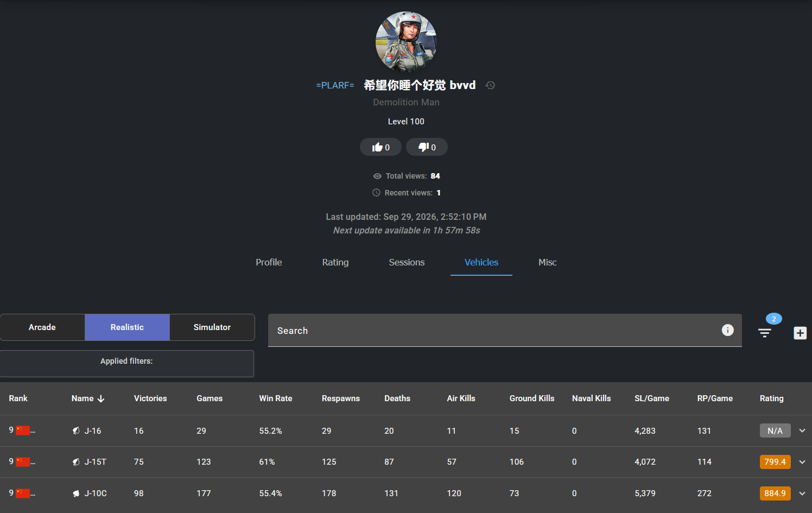
Task: Click the search info icon
Action: (x=728, y=330)
